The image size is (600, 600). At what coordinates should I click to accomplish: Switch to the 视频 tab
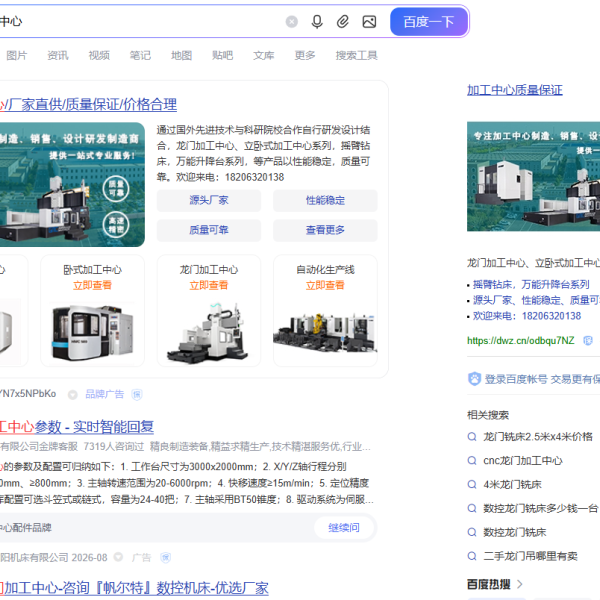tap(99, 55)
